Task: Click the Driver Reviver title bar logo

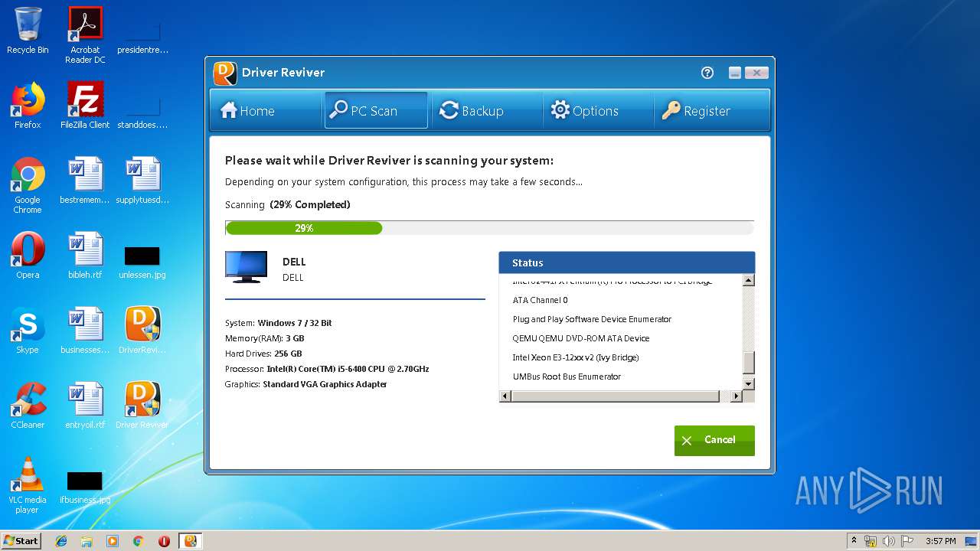Action: tap(225, 73)
